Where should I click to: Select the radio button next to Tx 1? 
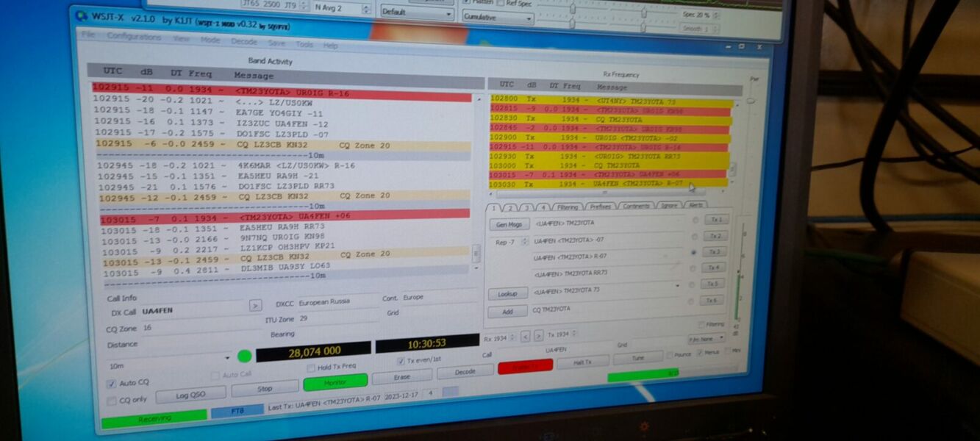tap(695, 220)
